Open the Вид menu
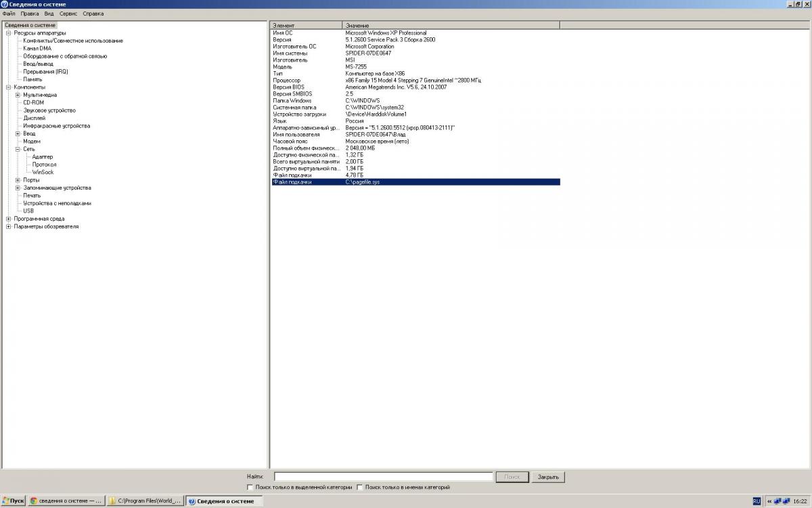 point(49,14)
